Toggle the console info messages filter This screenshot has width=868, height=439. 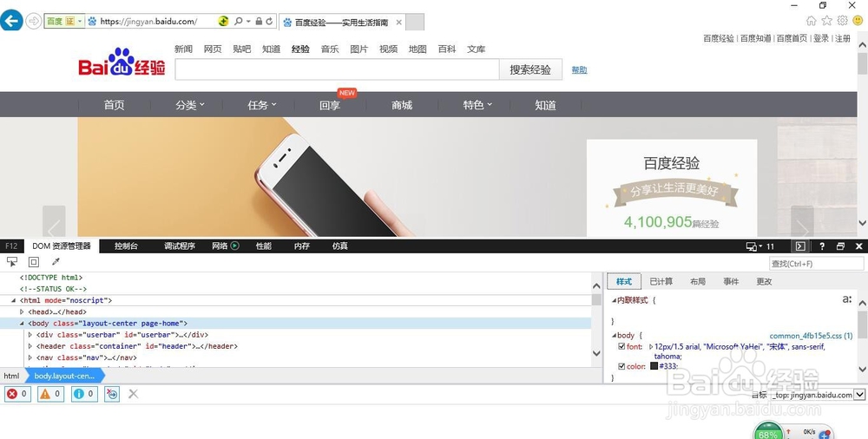tap(84, 394)
